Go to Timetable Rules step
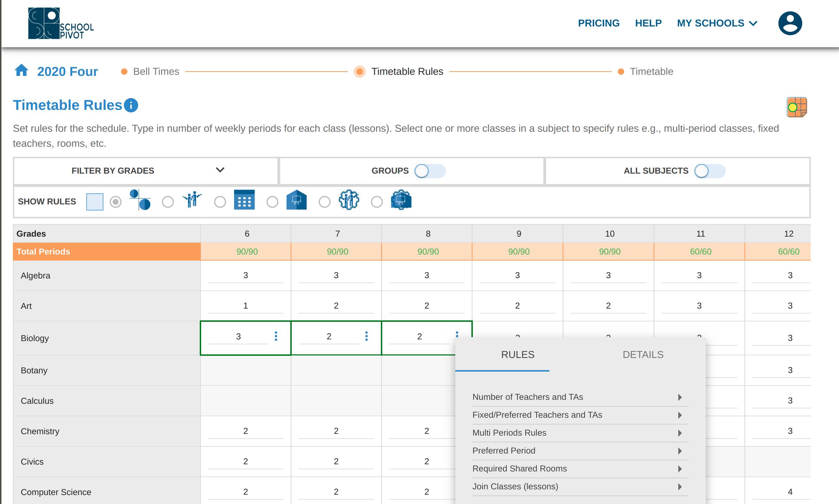839x504 pixels. [399, 72]
